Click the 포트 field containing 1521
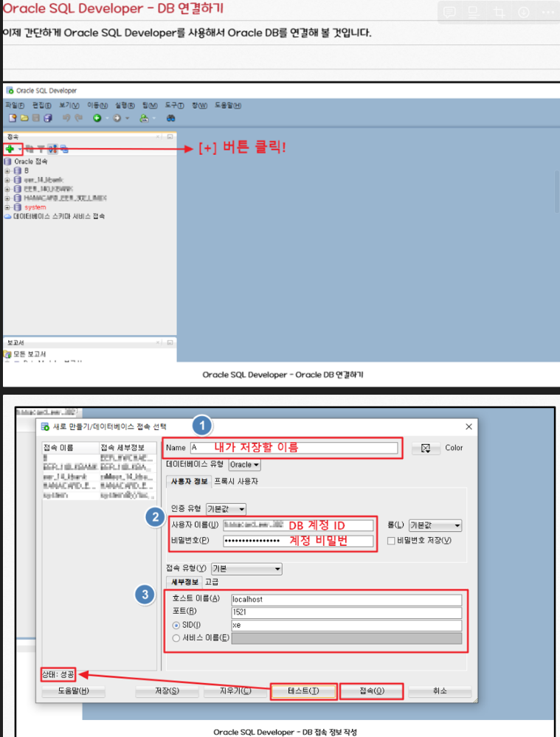Viewport: 560px width, 737px height. (x=347, y=612)
